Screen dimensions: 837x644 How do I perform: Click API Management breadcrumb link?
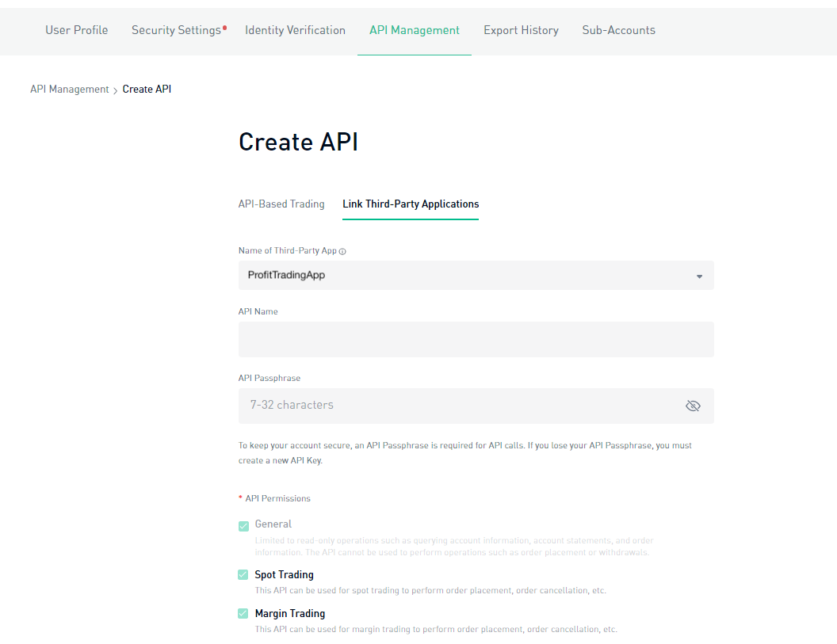(70, 90)
